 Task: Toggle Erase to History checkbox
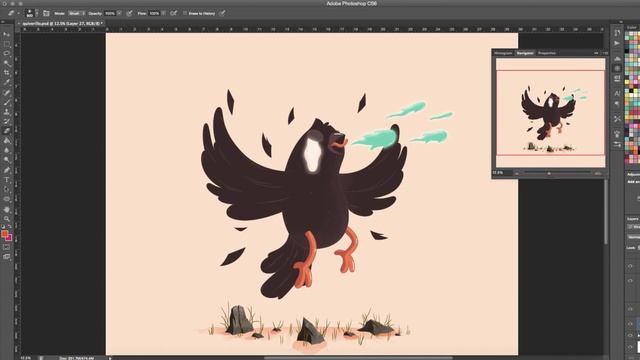[185, 13]
